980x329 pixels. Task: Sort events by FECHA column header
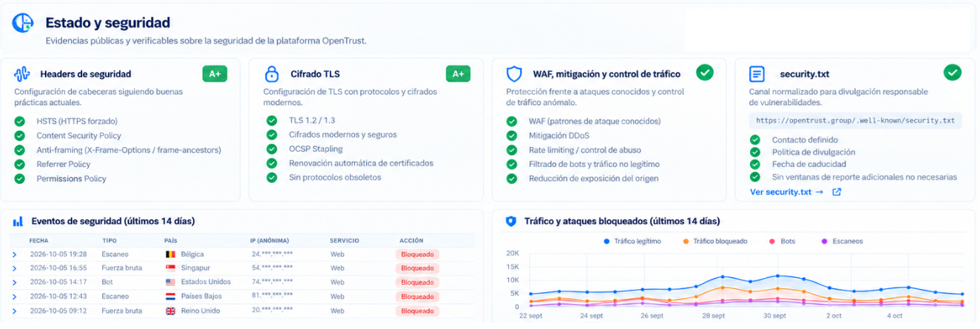39,241
